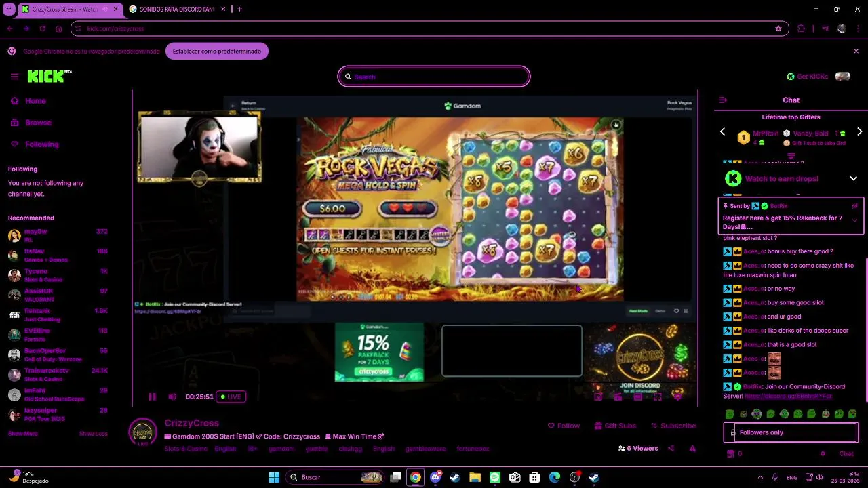This screenshot has width=868, height=488.
Task: Open recommended channel lazysniper
Action: pos(58,415)
